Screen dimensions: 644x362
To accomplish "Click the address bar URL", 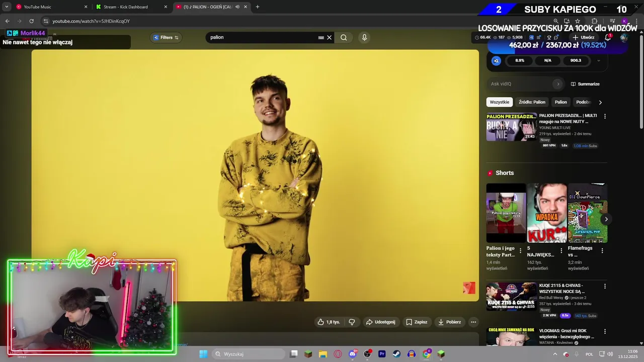I will 91,21.
